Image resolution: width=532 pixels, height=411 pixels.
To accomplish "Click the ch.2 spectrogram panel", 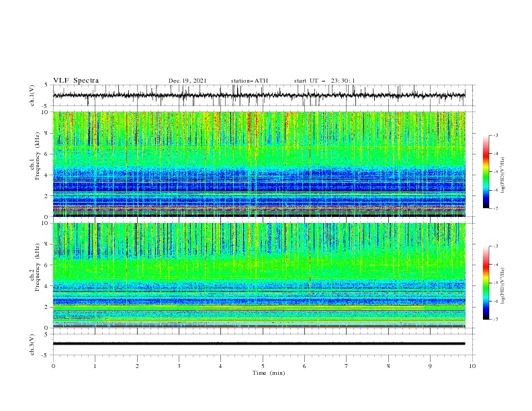I will pos(259,275).
